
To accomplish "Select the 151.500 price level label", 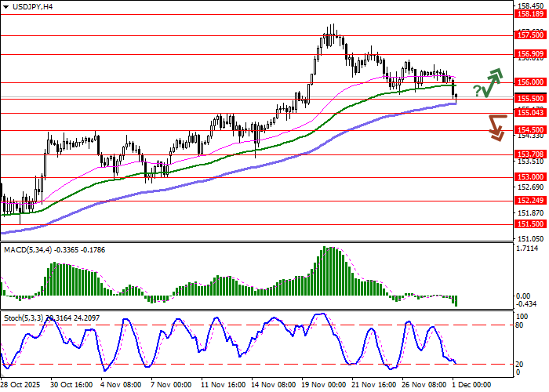I will (529, 224).
